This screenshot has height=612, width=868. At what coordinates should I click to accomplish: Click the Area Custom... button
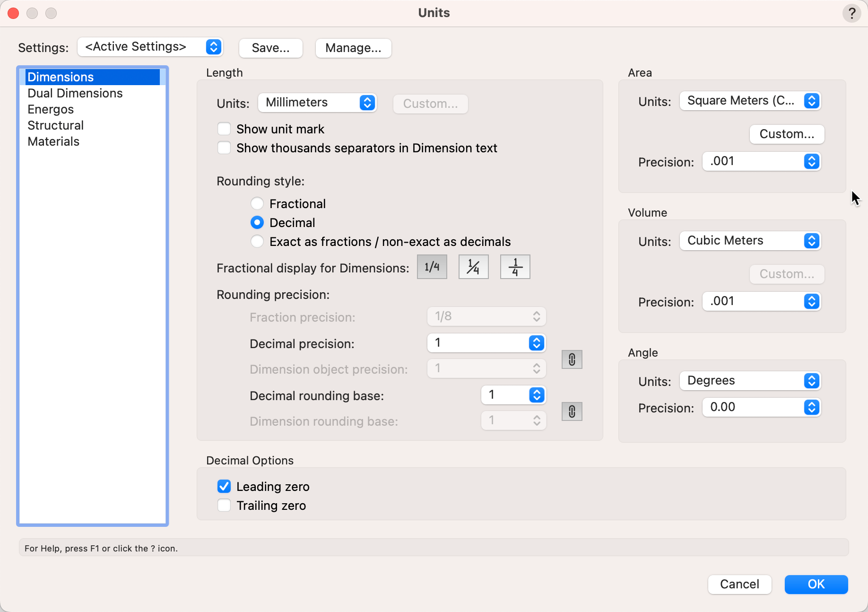point(787,134)
